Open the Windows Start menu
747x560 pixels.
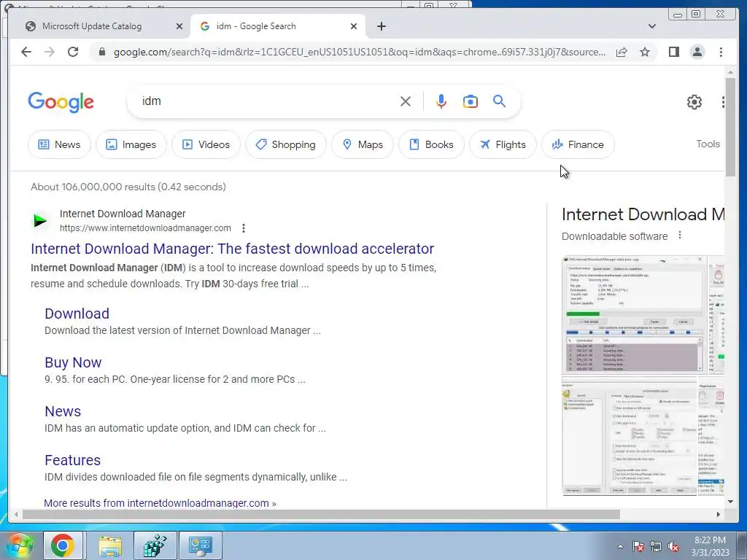point(19,545)
